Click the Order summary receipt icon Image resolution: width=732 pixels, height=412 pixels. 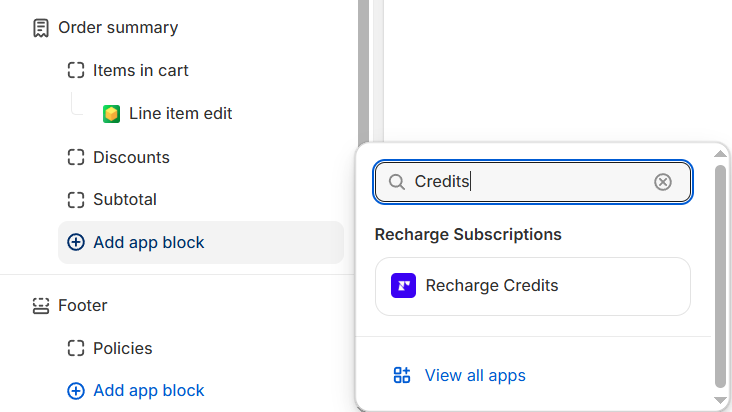point(41,28)
